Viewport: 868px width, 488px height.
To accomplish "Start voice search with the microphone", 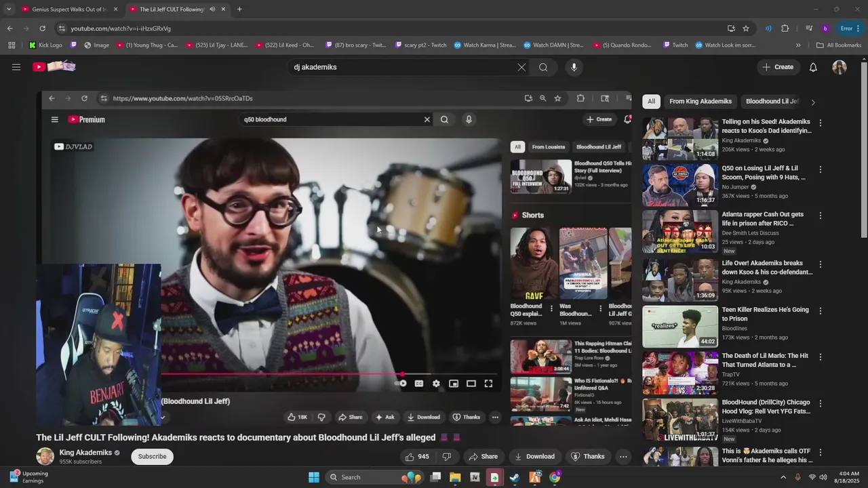I will [574, 67].
